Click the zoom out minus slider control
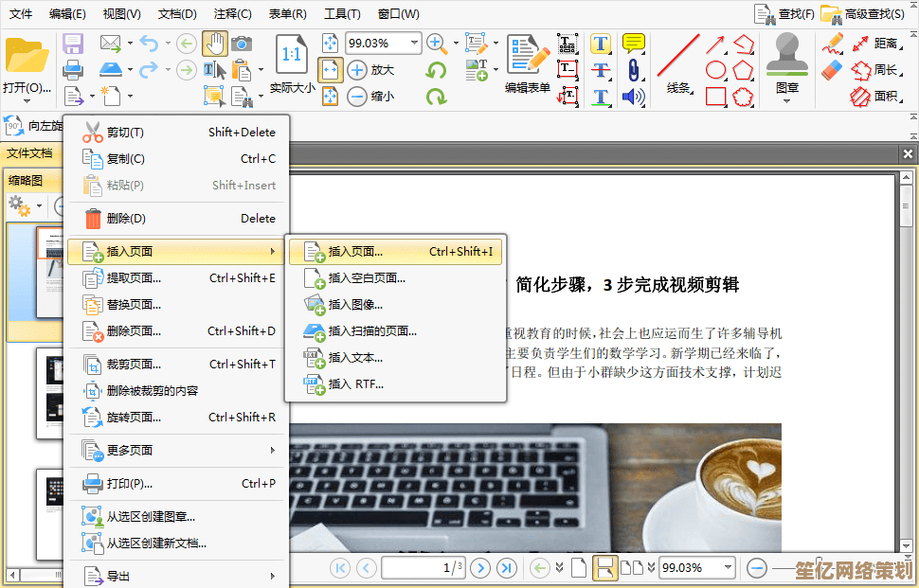This screenshot has height=588, width=919. tap(756, 567)
